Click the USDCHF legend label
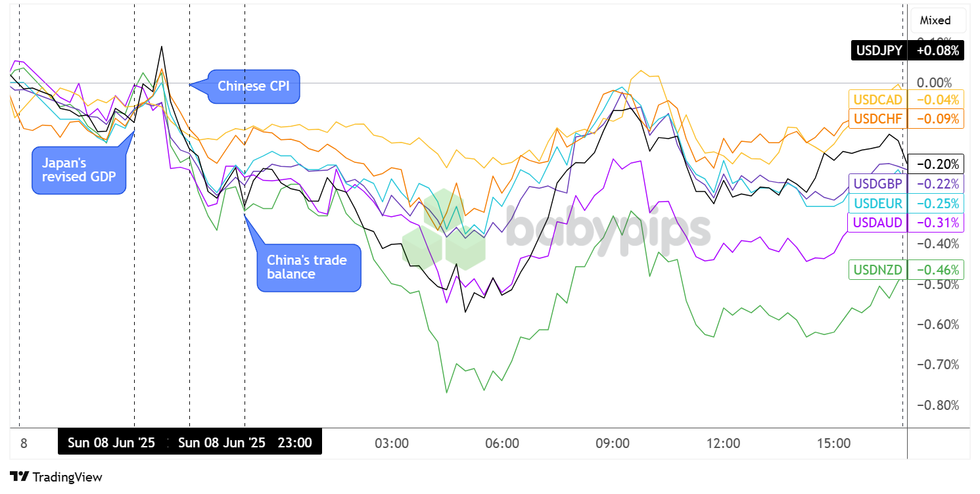The width and height of the screenshot is (980, 494). tap(878, 119)
